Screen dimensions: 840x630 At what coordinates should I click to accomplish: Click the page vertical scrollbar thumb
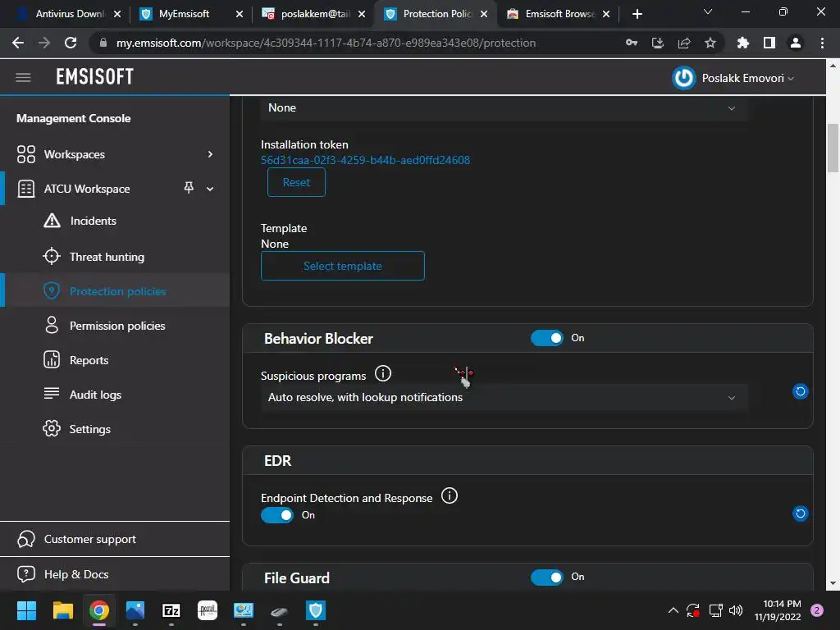click(x=833, y=148)
